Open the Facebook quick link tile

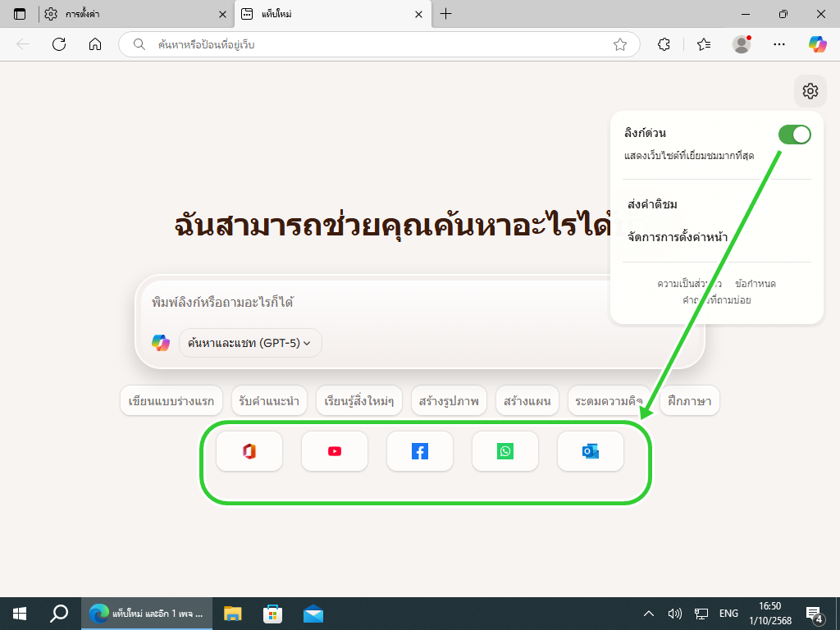point(420,451)
